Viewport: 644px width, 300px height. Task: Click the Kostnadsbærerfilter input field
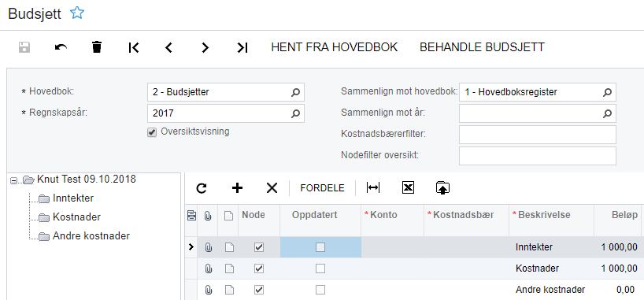[538, 135]
